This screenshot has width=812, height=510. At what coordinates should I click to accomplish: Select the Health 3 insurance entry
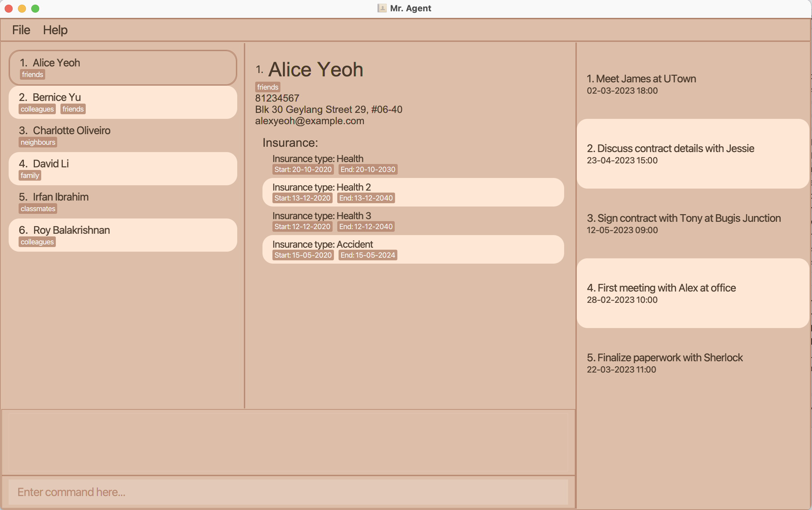pyautogui.click(x=413, y=221)
